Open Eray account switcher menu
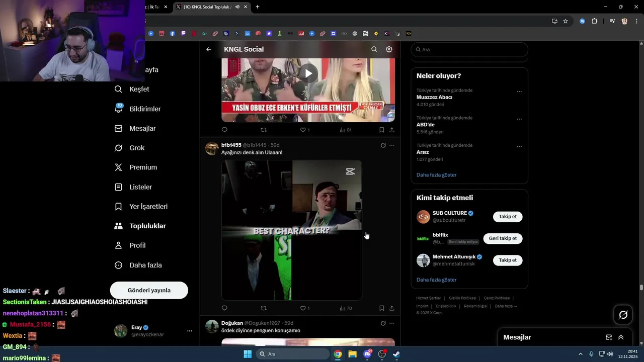The width and height of the screenshot is (644, 362). click(x=154, y=331)
